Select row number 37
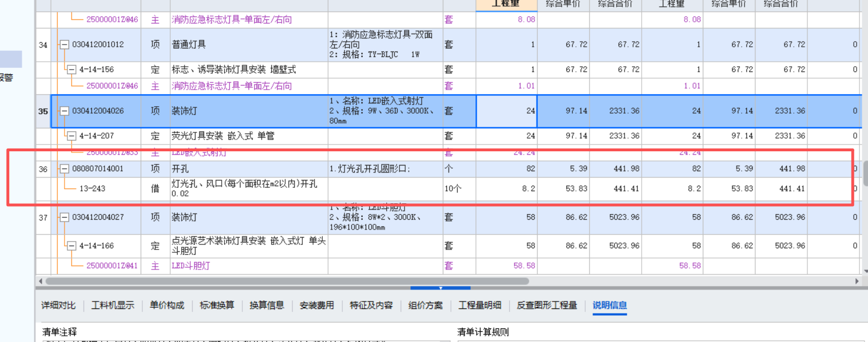868x342 pixels. [43, 218]
